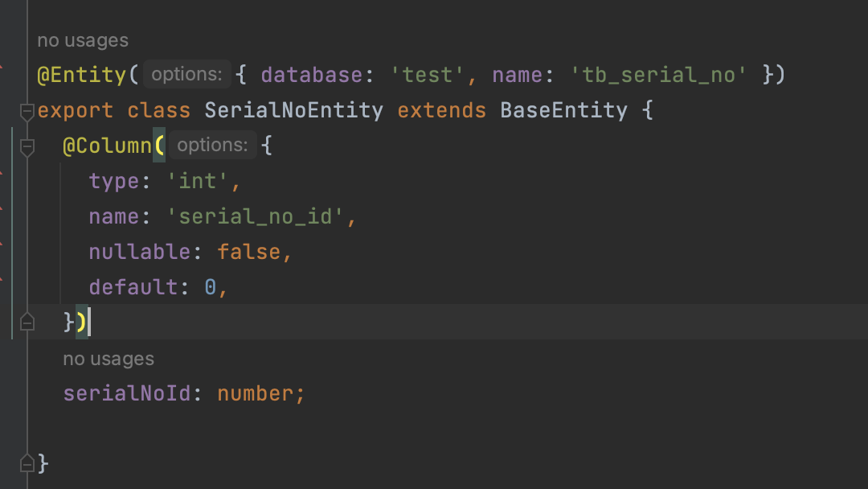
Task: Click the @Column decorator name
Action: pyautogui.click(x=108, y=146)
